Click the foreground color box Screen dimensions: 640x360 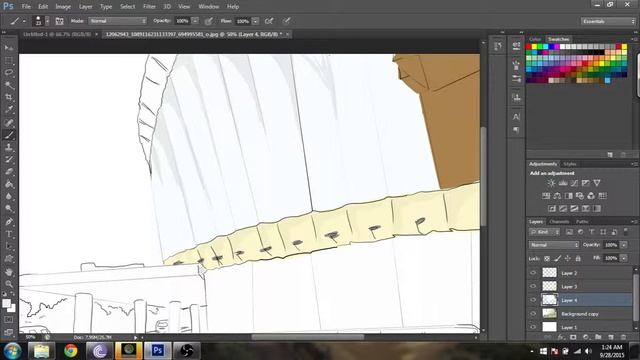6,303
